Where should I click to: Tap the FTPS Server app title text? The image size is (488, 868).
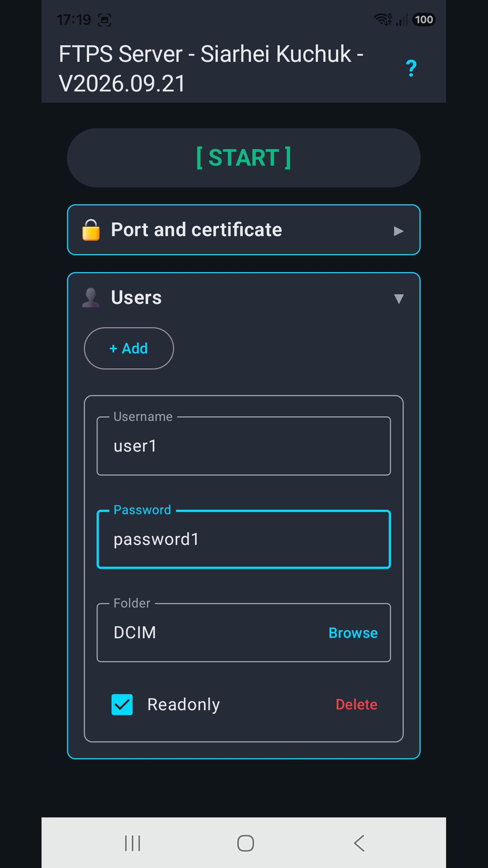click(x=211, y=68)
